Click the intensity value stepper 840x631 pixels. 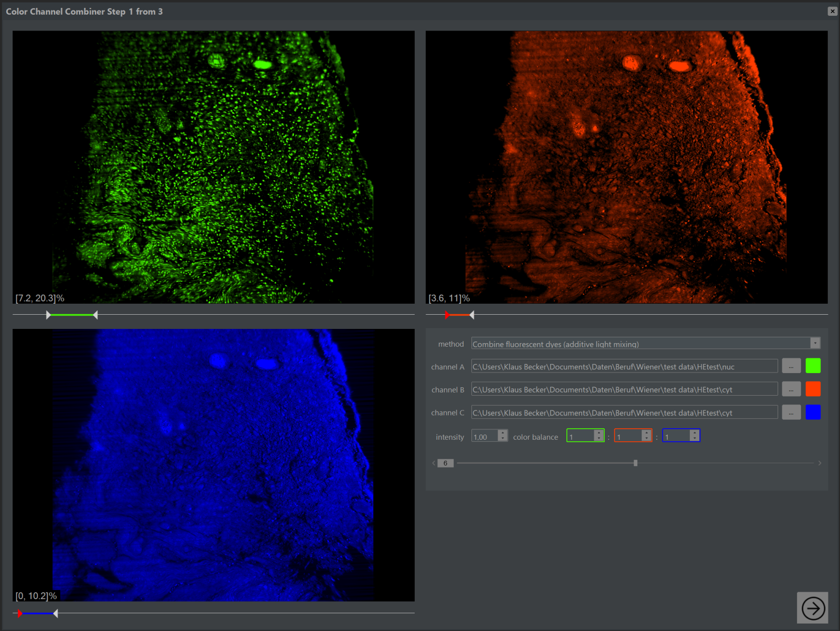502,436
